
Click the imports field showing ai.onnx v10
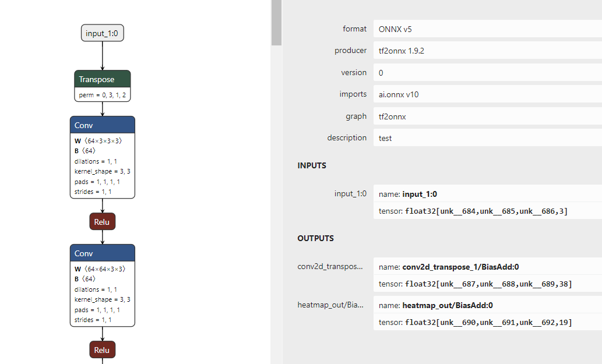coord(487,94)
